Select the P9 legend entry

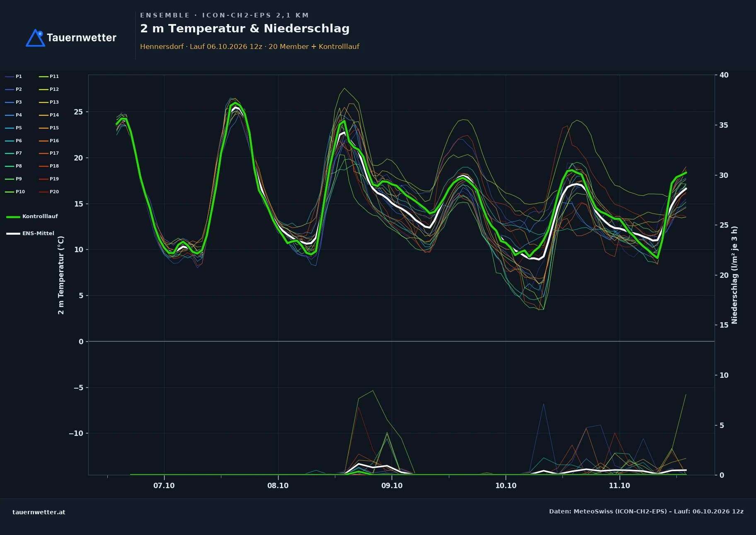14,179
